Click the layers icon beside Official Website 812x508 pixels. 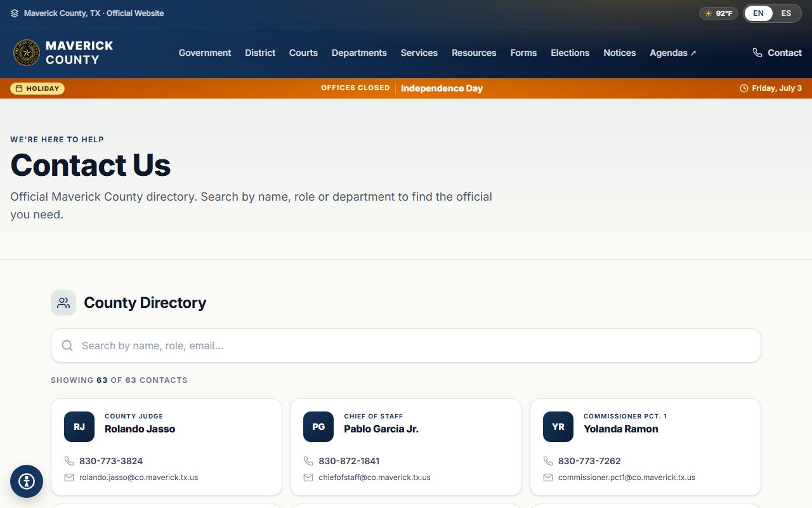15,13
